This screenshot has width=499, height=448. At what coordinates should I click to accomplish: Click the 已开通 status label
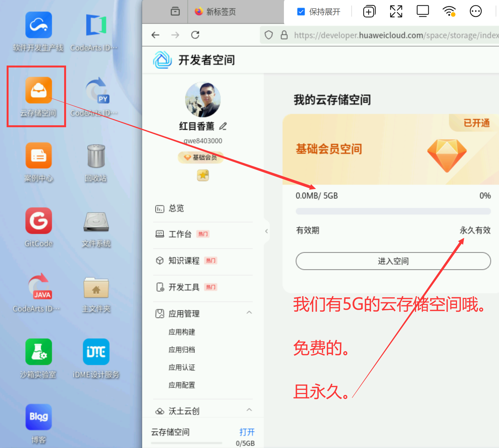(x=477, y=123)
